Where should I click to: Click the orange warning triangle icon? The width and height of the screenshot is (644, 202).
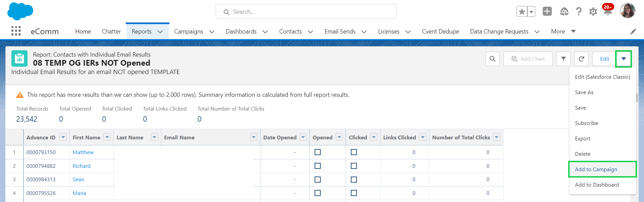pos(20,95)
